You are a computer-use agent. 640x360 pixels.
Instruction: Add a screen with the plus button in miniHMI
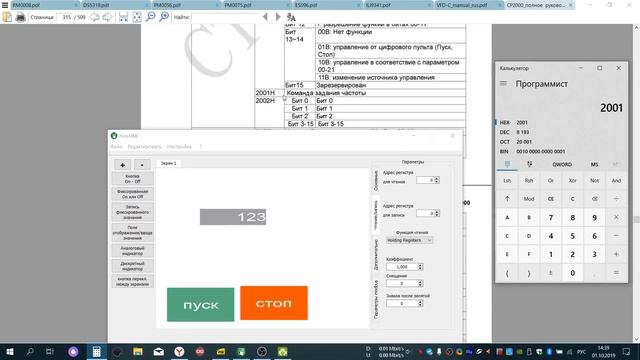(122, 165)
